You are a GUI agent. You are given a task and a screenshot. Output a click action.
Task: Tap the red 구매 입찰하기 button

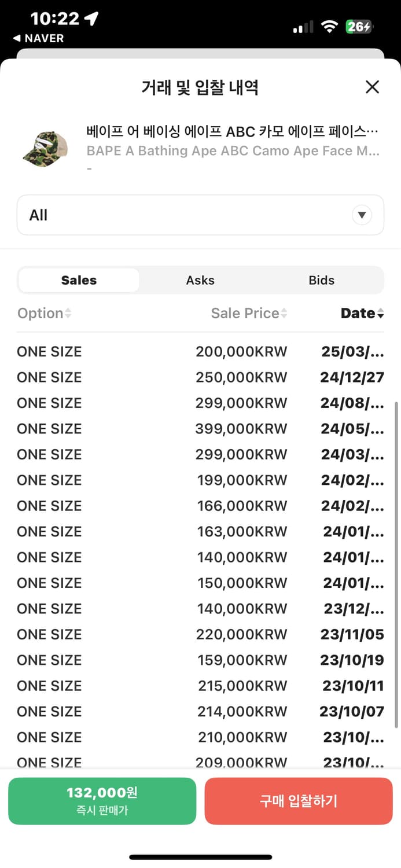(x=299, y=801)
